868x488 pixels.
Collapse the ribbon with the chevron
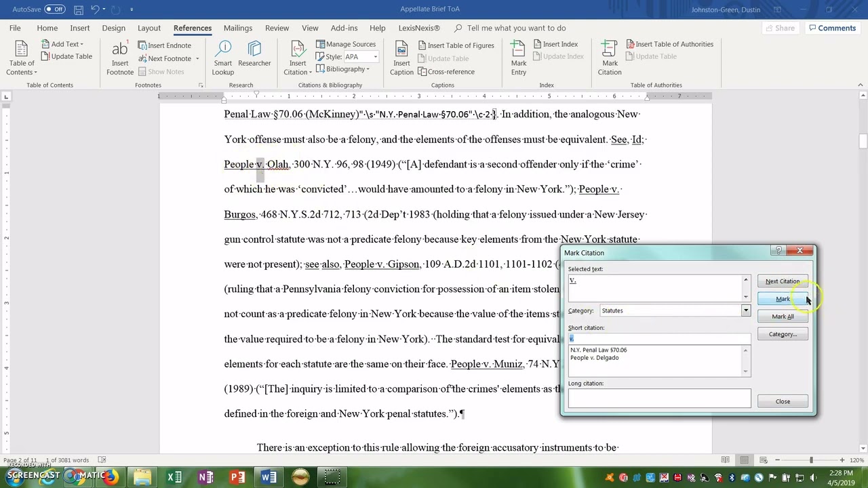click(861, 85)
